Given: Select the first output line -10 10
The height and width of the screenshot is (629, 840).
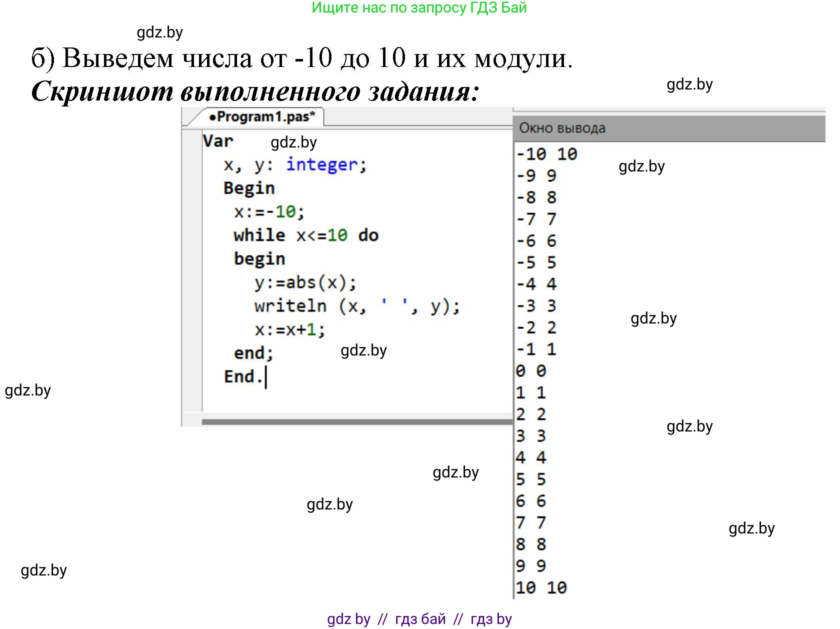Looking at the screenshot, I should click(x=546, y=154).
